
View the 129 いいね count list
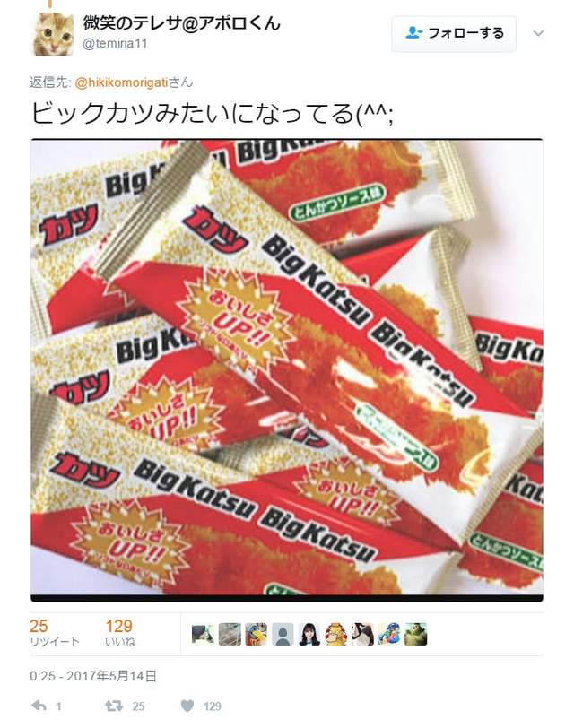(x=120, y=633)
